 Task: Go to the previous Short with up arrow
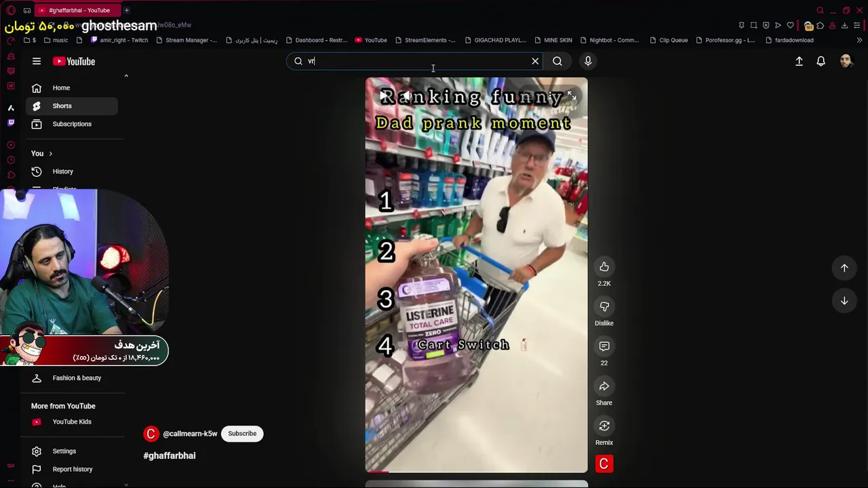click(x=844, y=268)
